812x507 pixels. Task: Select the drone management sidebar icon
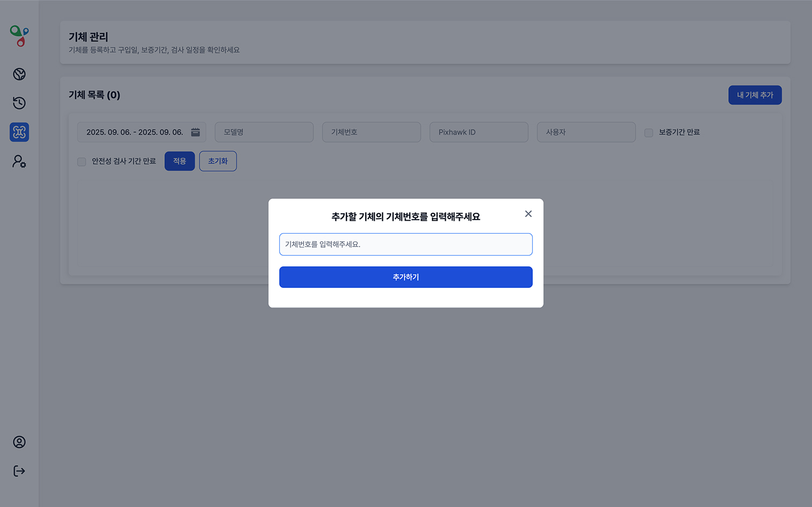19,132
